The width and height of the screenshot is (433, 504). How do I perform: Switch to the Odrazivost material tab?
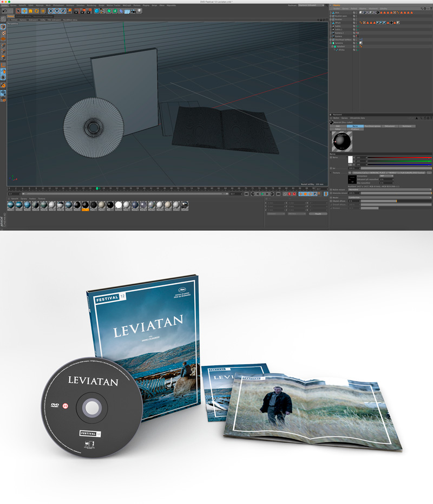pyautogui.click(x=390, y=126)
